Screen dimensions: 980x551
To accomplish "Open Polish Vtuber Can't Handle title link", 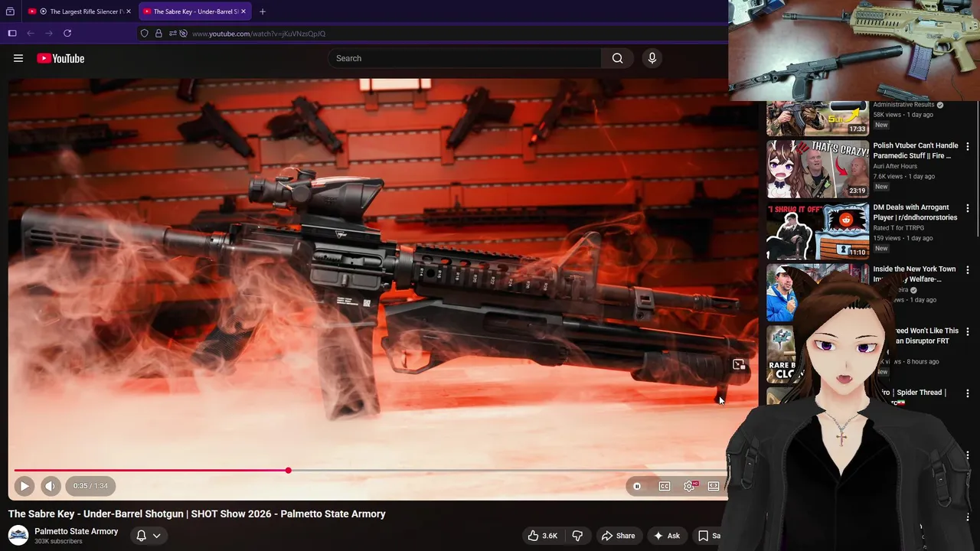I will pos(916,151).
